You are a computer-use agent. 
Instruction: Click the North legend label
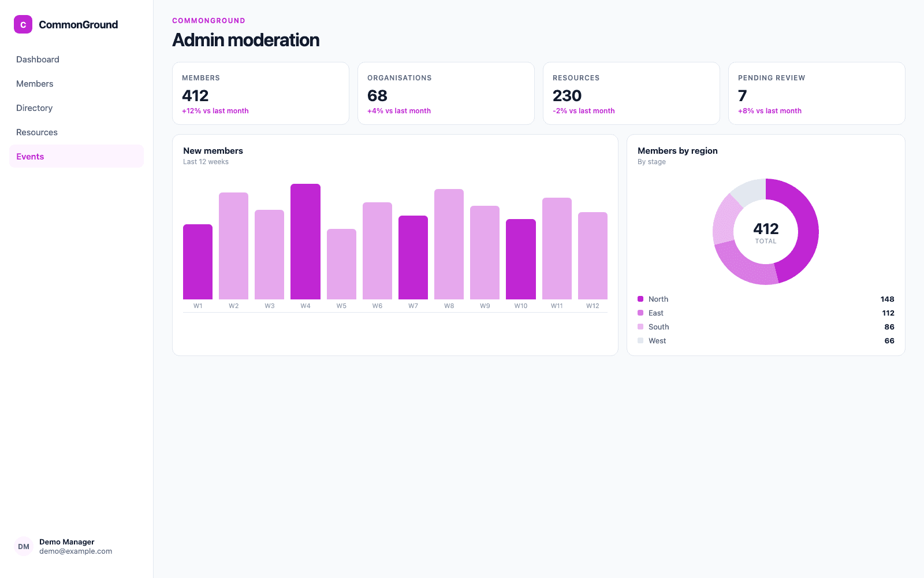(x=658, y=299)
